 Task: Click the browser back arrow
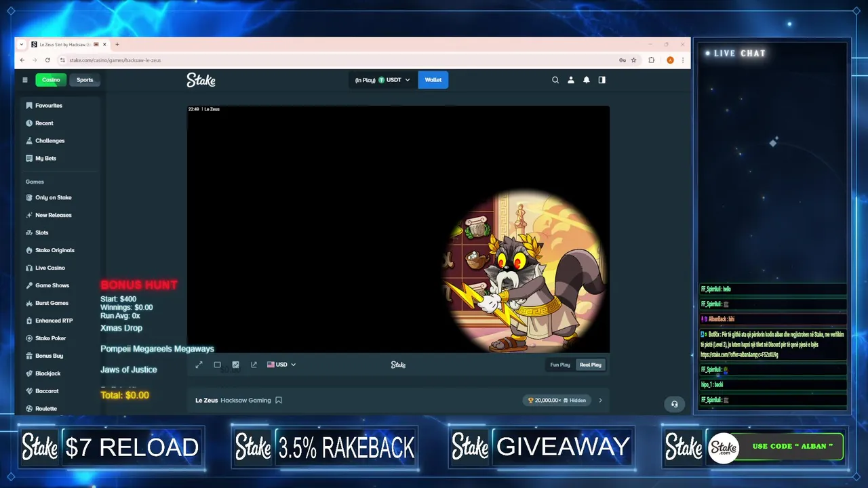point(22,60)
